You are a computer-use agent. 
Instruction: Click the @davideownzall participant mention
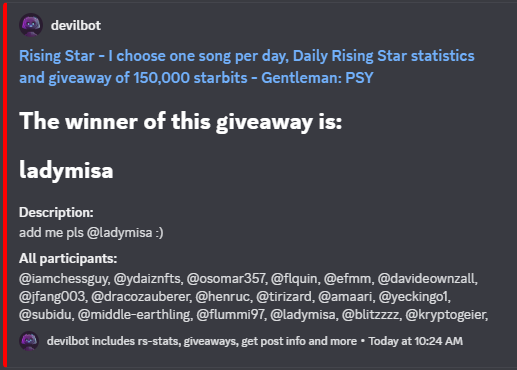click(x=427, y=278)
